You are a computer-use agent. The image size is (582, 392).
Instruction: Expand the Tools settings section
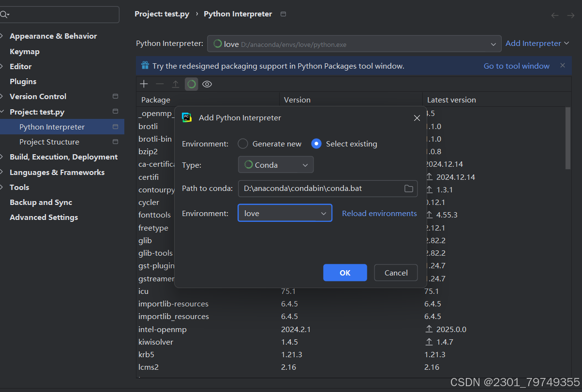pos(2,187)
